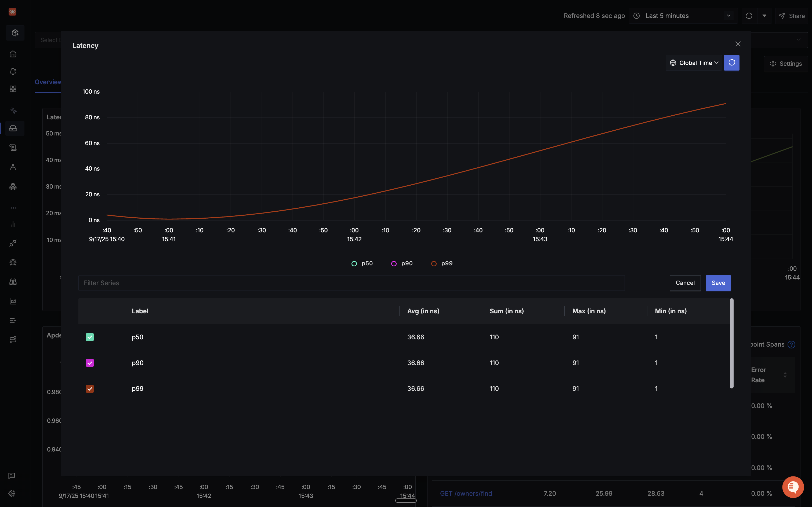Open the settings gear at sidebar bottom
Screen dimensions: 812x507
click(x=12, y=493)
